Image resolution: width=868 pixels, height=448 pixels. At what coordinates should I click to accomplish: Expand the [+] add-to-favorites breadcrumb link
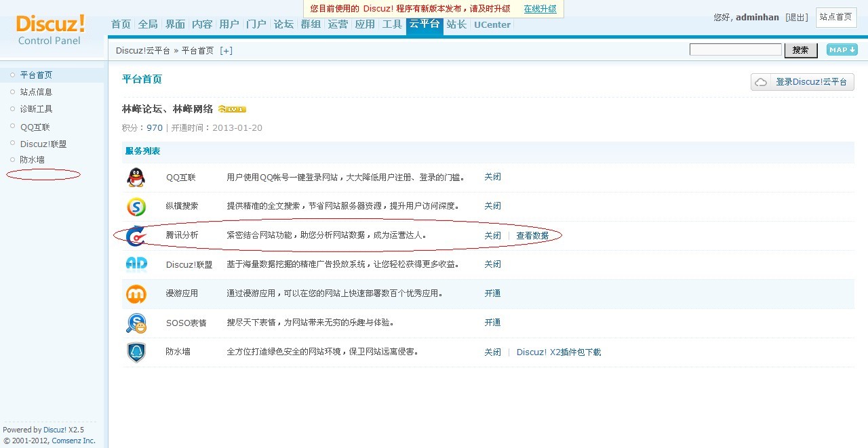pyautogui.click(x=226, y=50)
